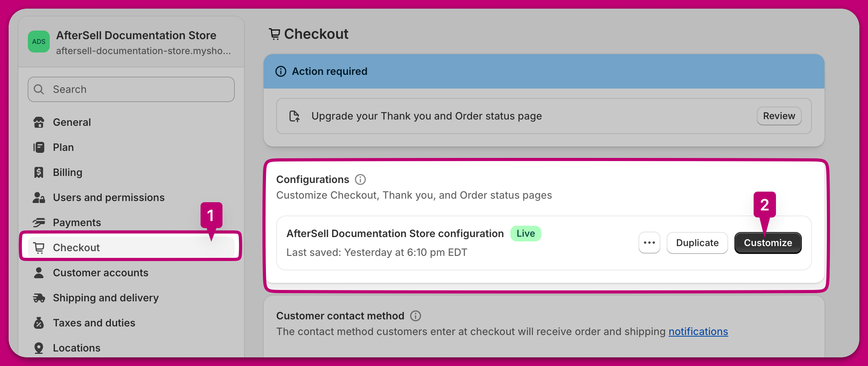Viewport: 868px width, 366px height.
Task: Click the search magnifier icon
Action: [x=39, y=89]
